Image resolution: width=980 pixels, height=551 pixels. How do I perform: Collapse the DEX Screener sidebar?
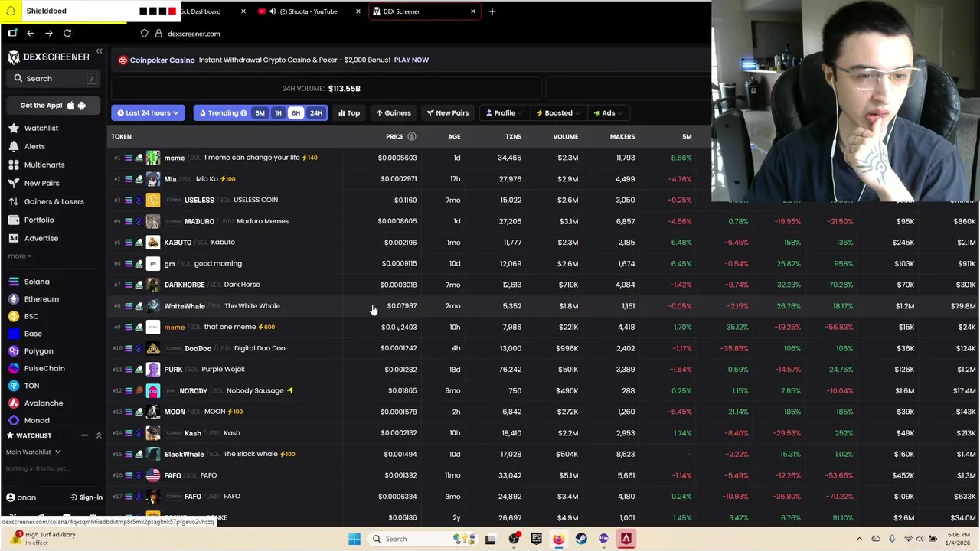click(99, 52)
